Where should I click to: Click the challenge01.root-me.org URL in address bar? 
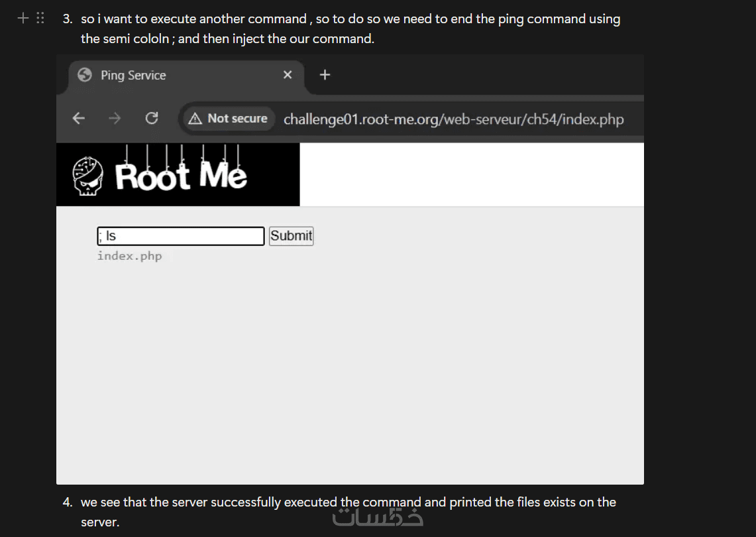pos(453,119)
